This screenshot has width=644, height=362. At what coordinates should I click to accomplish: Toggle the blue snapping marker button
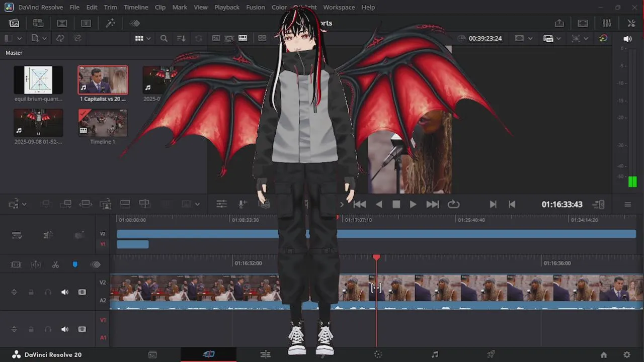[75, 264]
